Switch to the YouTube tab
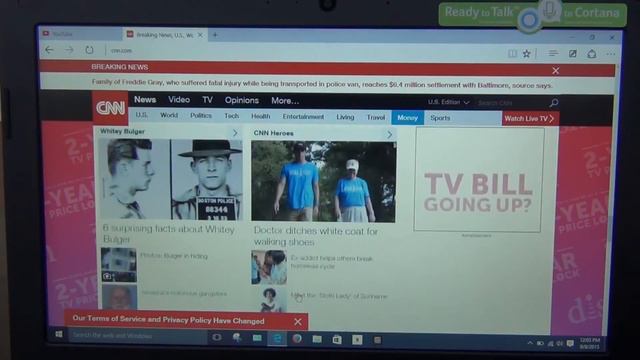 [x=80, y=34]
